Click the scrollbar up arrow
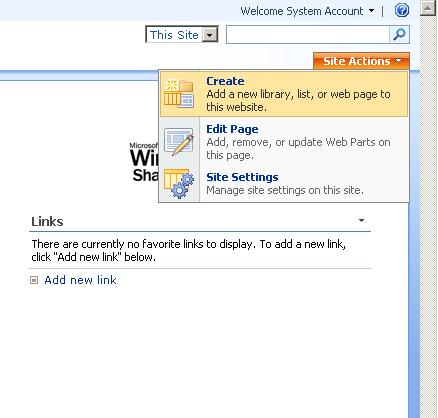Image resolution: width=438 pixels, height=418 pixels. coord(428,8)
